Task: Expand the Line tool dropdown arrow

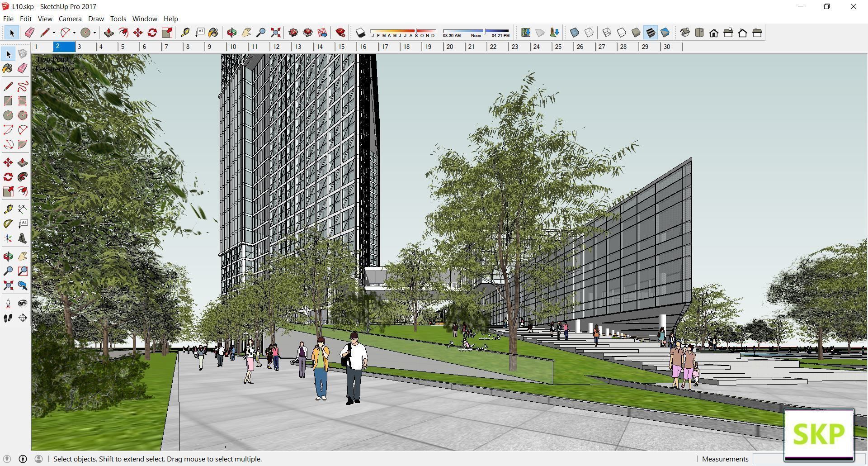Action: pyautogui.click(x=54, y=33)
